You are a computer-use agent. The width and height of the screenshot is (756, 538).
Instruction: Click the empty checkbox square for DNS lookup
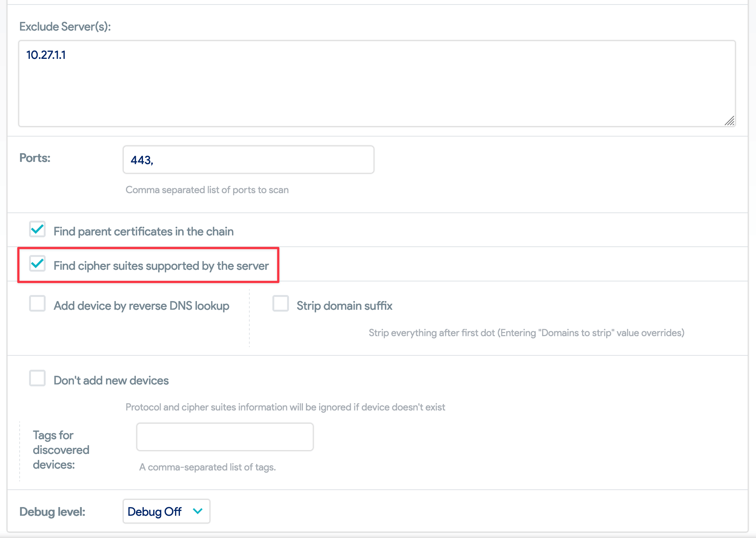click(37, 304)
